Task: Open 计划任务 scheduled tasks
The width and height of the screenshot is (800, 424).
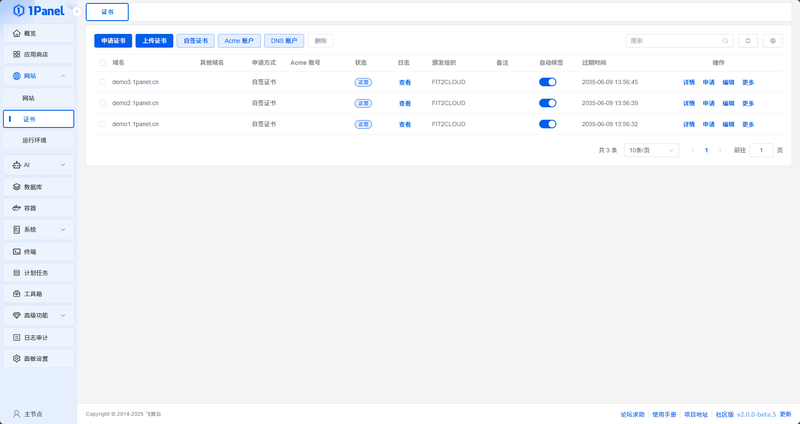Action: coord(39,273)
